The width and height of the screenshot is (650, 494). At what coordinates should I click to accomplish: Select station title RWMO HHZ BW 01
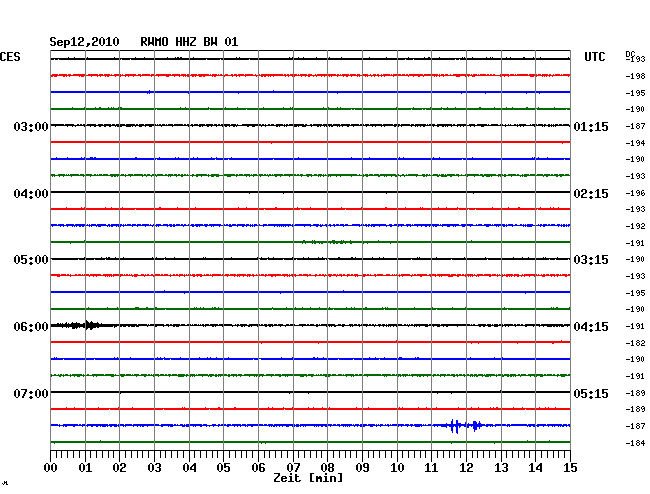pyautogui.click(x=189, y=42)
